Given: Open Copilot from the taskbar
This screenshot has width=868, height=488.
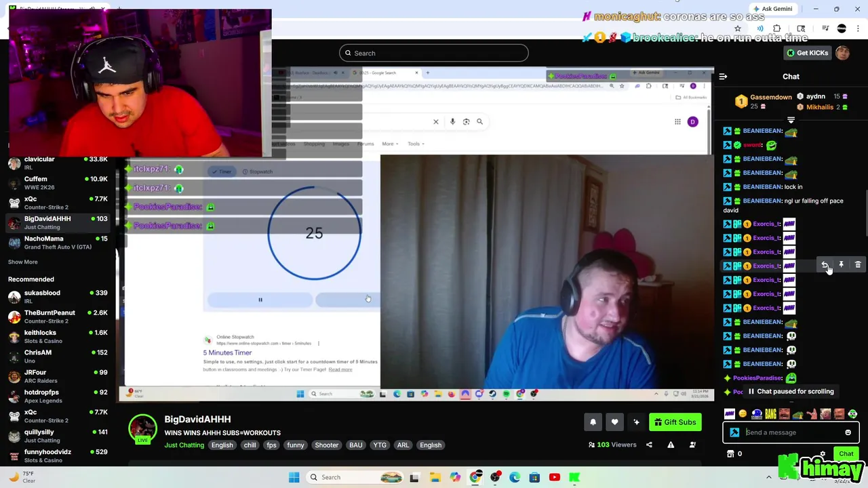Looking at the screenshot, I should 455,477.
